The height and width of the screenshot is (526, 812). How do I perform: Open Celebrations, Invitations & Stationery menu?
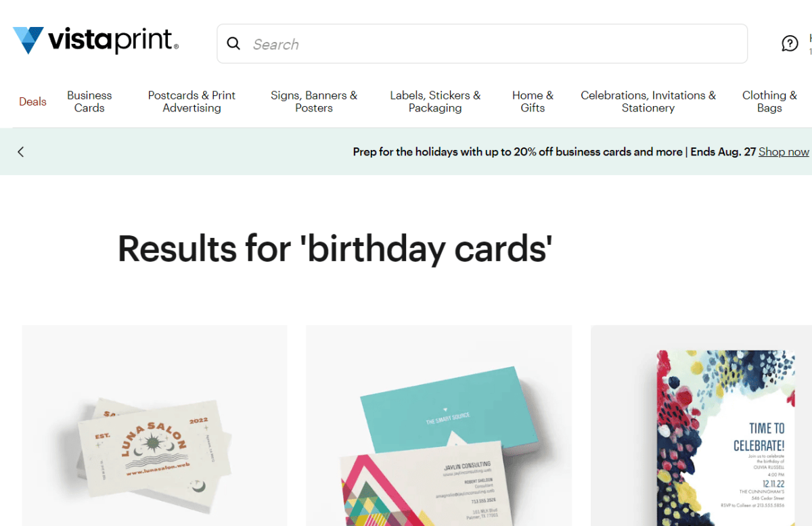point(648,101)
